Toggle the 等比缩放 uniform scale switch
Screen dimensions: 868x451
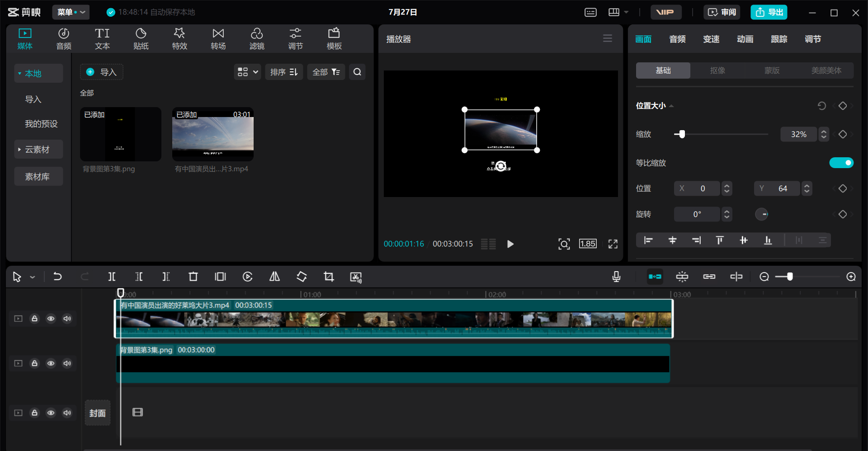(x=841, y=163)
